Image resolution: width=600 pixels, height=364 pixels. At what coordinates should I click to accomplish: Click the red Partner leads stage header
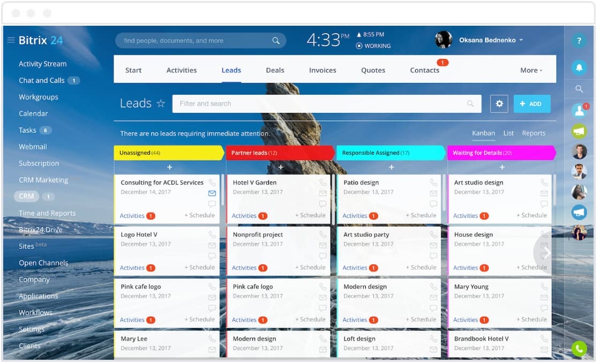click(281, 153)
